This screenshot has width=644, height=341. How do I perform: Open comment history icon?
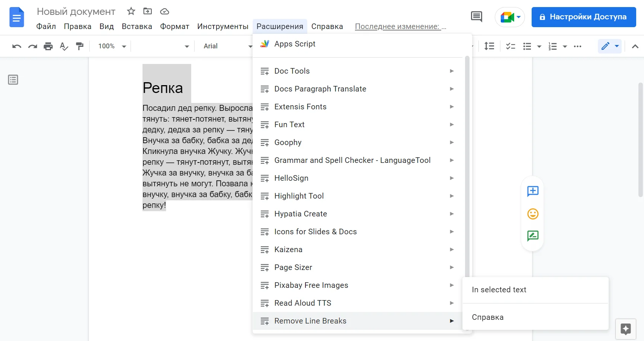[x=476, y=17]
